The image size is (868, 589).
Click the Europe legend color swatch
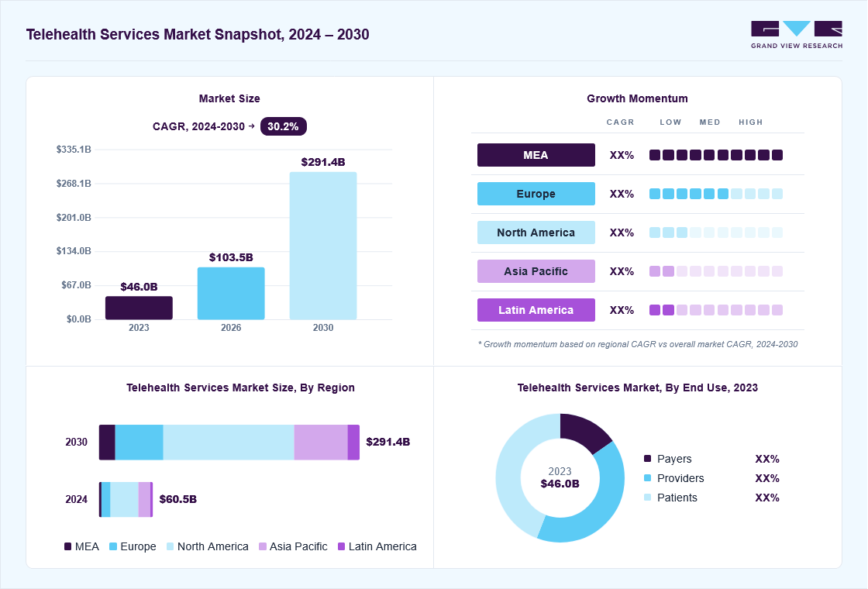[113, 546]
